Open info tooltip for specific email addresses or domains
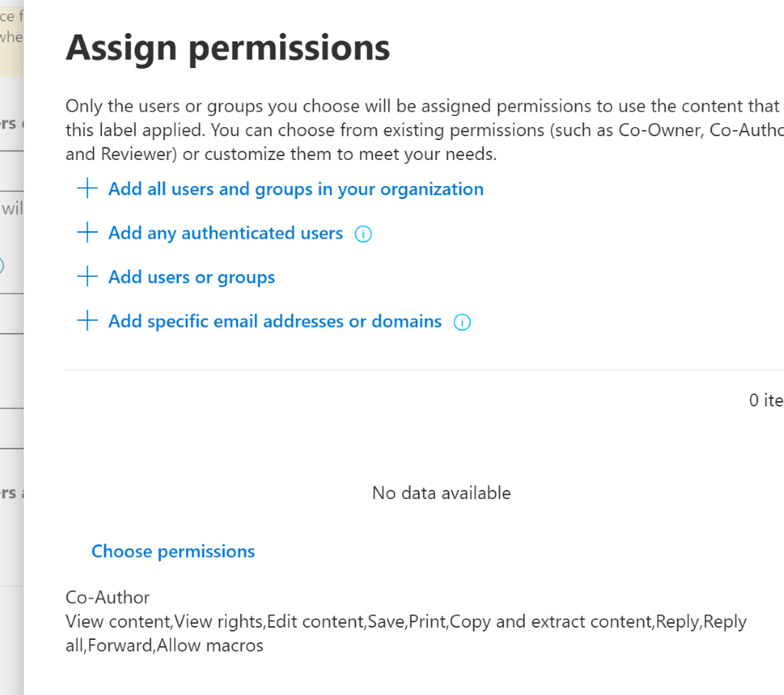Screen dimensions: 784x695 coord(462,322)
